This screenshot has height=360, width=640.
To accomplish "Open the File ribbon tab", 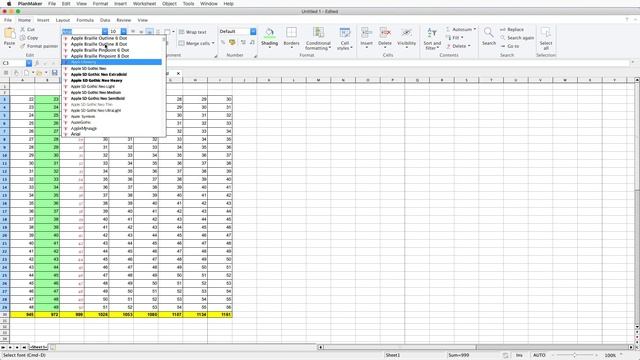I will point(8,20).
